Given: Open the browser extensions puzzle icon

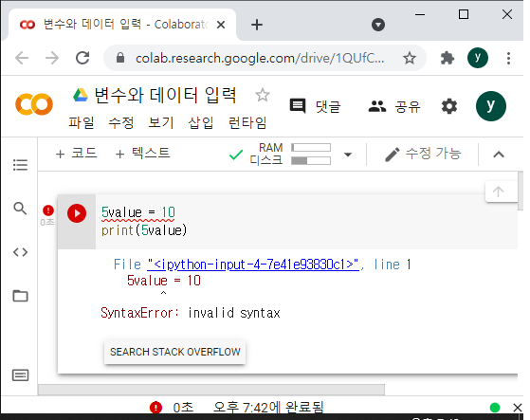Looking at the screenshot, I should [x=448, y=58].
